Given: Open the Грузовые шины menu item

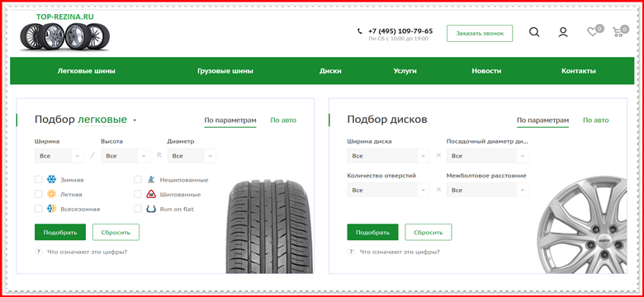Looking at the screenshot, I should click(x=225, y=71).
